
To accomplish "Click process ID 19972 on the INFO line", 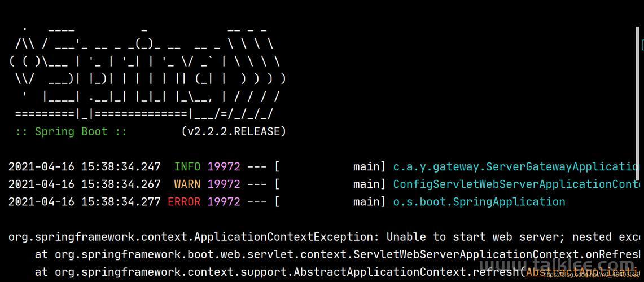I will pyautogui.click(x=224, y=167).
